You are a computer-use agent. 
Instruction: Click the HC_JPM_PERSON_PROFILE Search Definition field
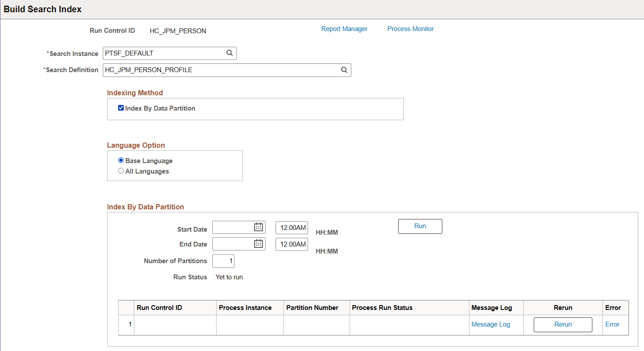click(x=219, y=70)
